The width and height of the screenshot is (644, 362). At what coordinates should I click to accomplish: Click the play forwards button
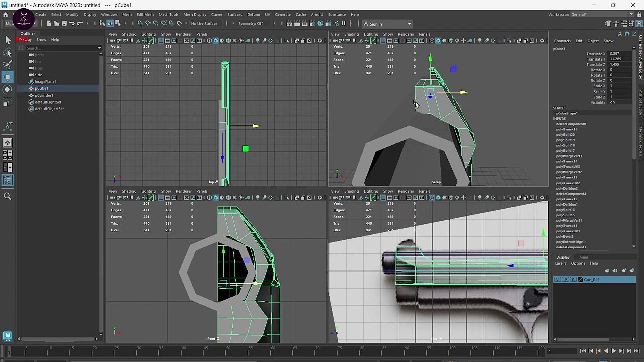(x=614, y=351)
